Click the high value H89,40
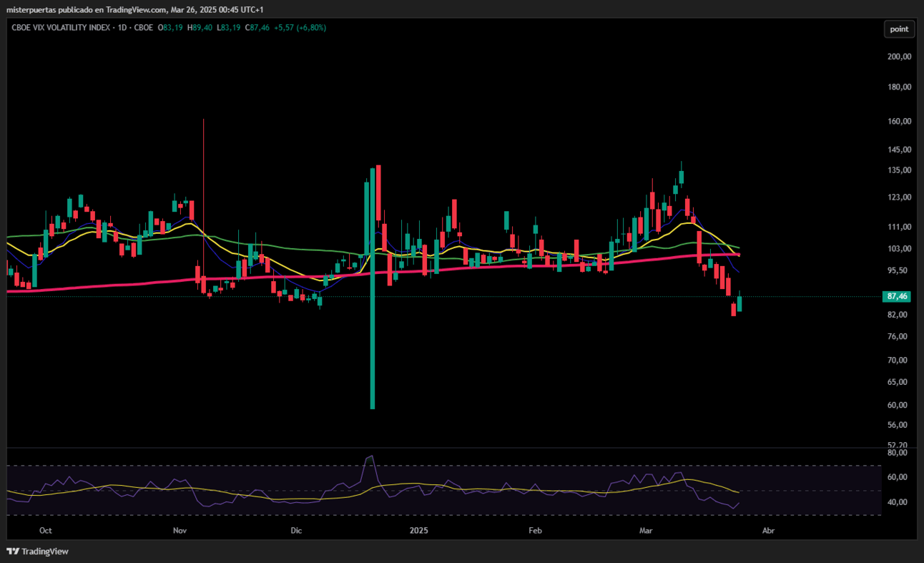Image resolution: width=924 pixels, height=563 pixels. tap(200, 28)
